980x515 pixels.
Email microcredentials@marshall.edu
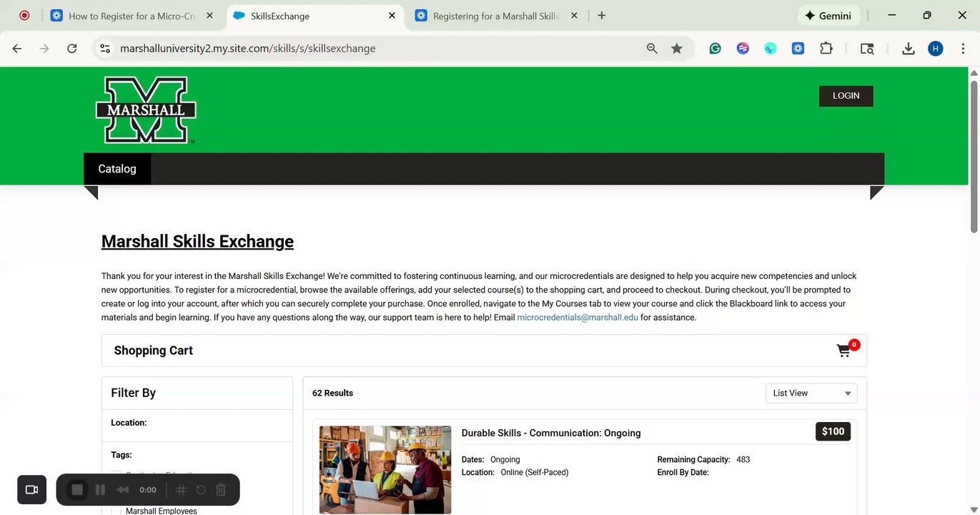coord(578,318)
